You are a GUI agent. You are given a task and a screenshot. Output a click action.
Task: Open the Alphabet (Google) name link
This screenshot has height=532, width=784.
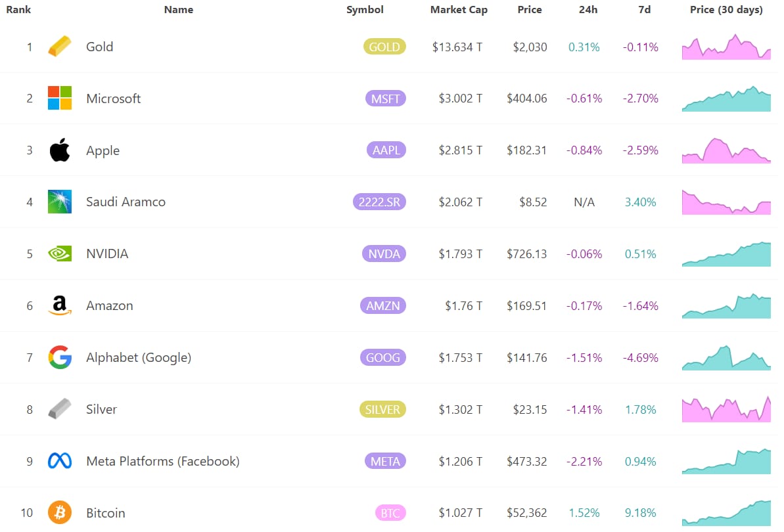click(x=139, y=358)
